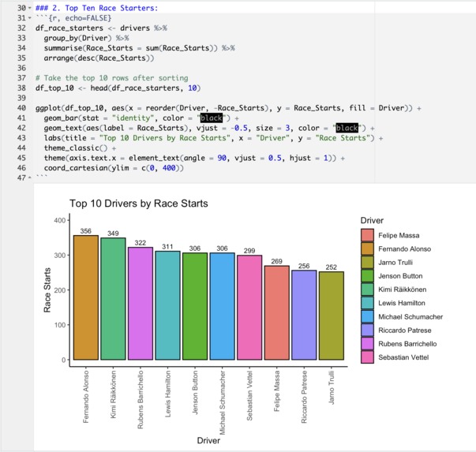Click the value label 256 above the bar
This screenshot has width=476, height=452.
point(304,266)
